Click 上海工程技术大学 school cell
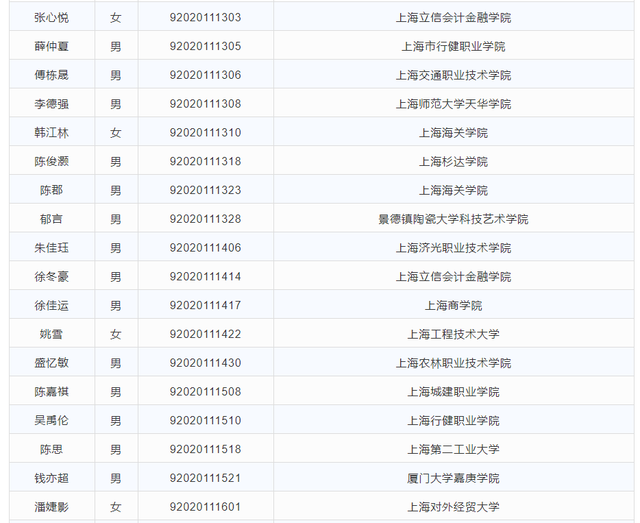Screen dimensions: 640x523 click(x=453, y=334)
